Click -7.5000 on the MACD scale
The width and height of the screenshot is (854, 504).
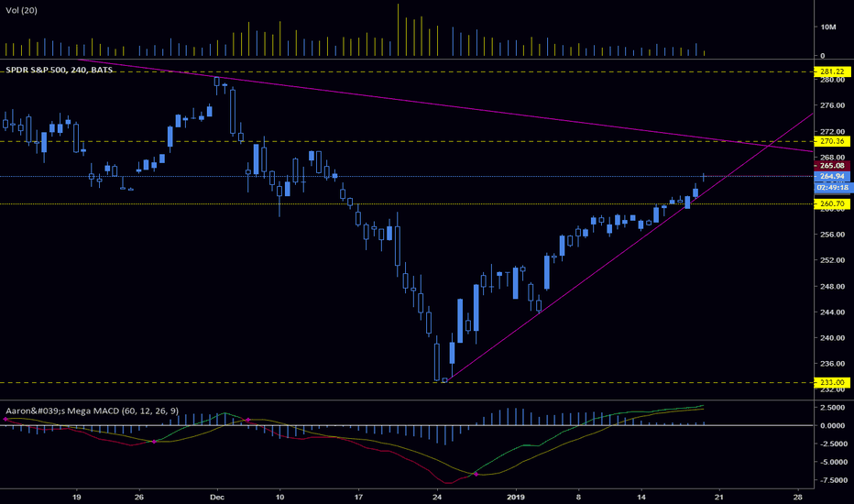click(832, 480)
